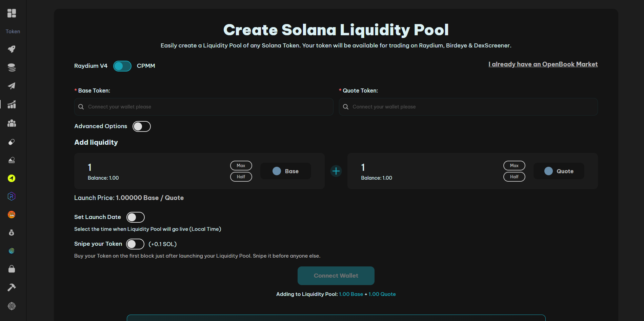Viewport: 644px width, 321px height.
Task: Turn on Set Launch Date switch
Action: [135, 217]
